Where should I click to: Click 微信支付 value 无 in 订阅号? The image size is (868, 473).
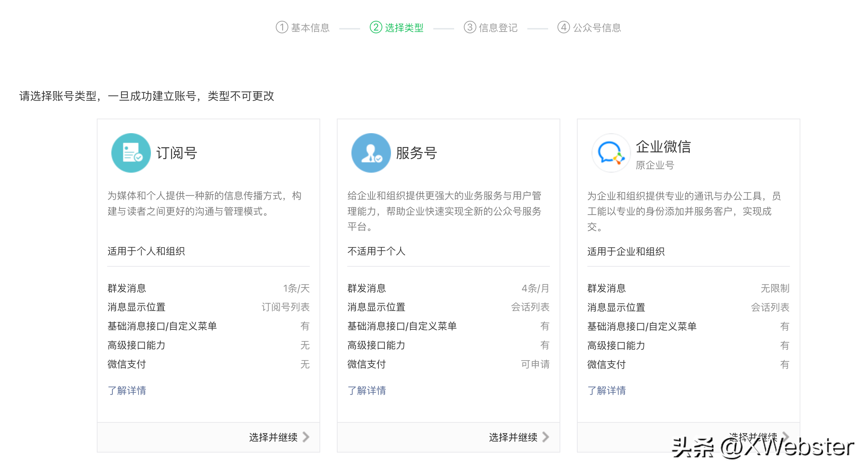pyautogui.click(x=305, y=364)
